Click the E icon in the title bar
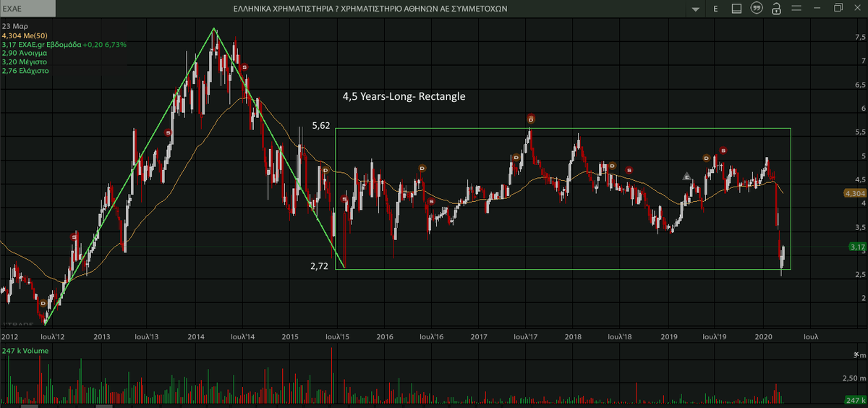The width and height of the screenshot is (868, 408). point(715,9)
